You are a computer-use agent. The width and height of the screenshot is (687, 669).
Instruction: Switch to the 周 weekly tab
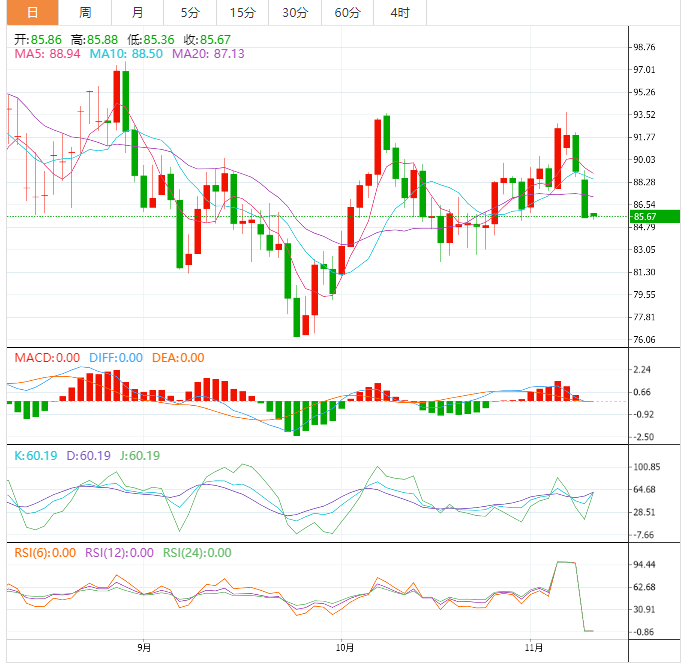coord(85,13)
